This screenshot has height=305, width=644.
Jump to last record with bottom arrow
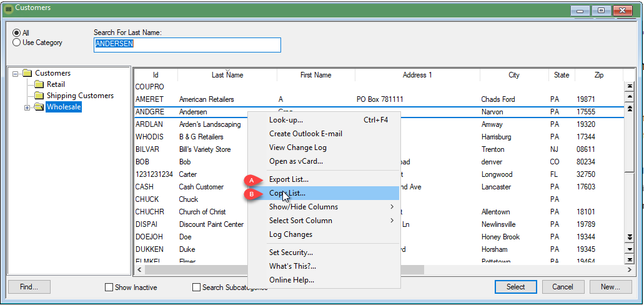click(629, 260)
